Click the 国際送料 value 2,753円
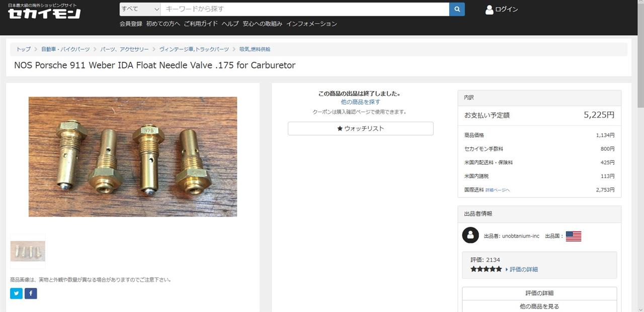 coord(605,190)
